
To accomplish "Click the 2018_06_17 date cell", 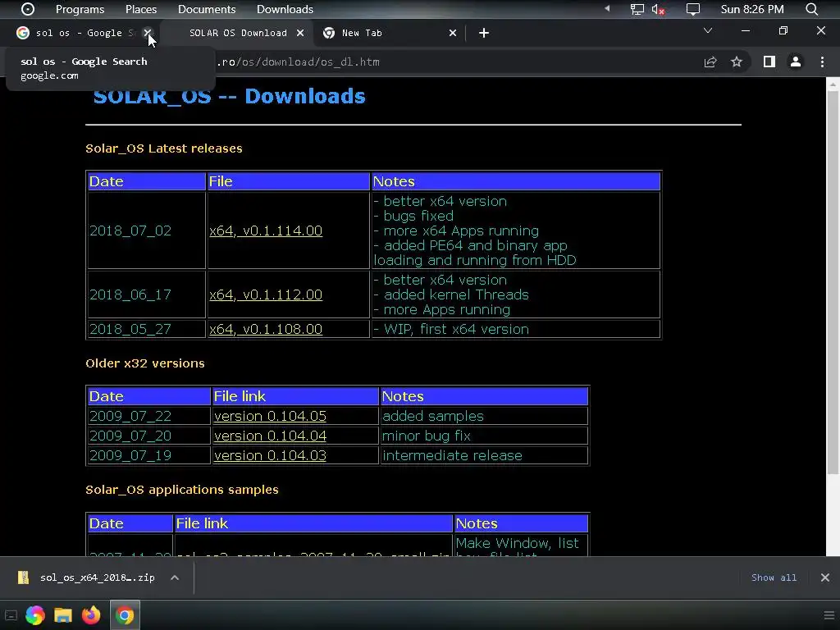I will pos(146,294).
